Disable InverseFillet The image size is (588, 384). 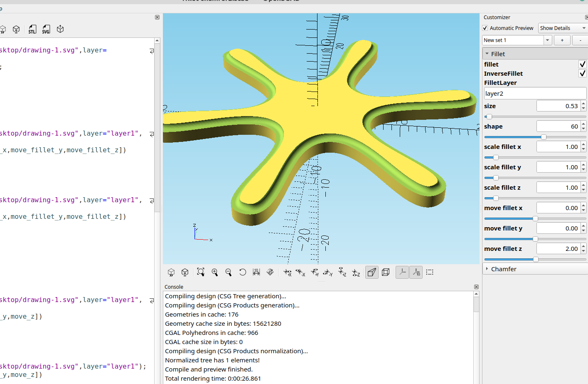582,73
